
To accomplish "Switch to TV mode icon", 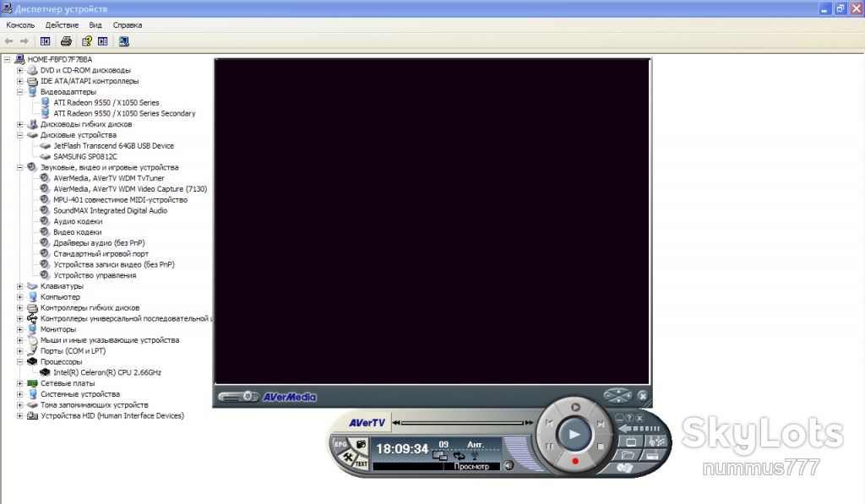I will pyautogui.click(x=630, y=442).
